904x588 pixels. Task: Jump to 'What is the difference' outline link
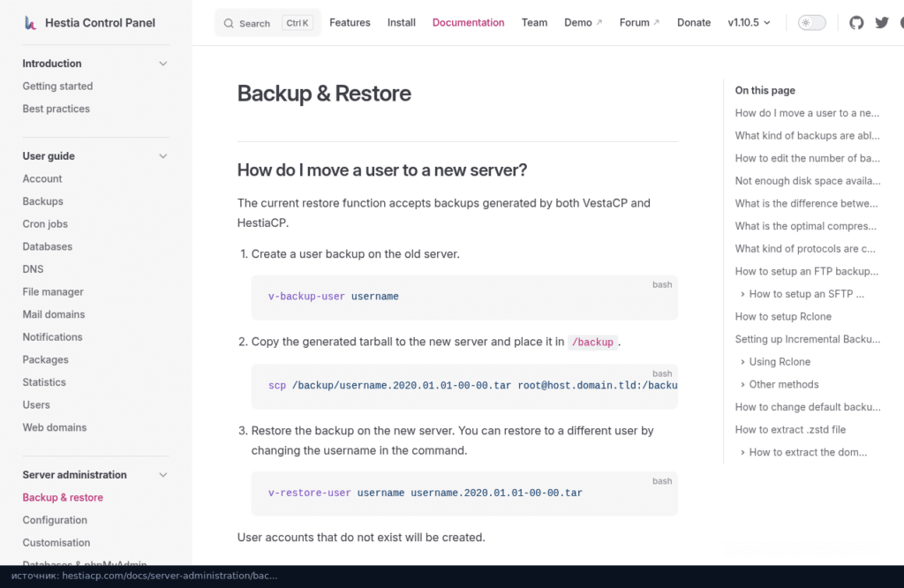coord(807,203)
